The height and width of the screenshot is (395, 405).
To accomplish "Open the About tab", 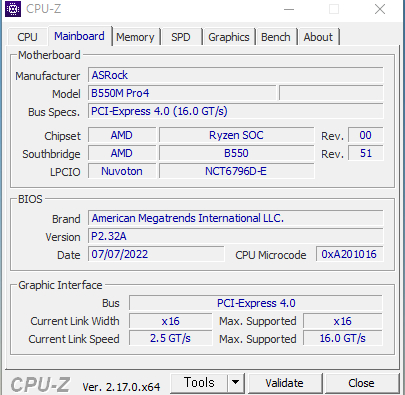I will (318, 37).
